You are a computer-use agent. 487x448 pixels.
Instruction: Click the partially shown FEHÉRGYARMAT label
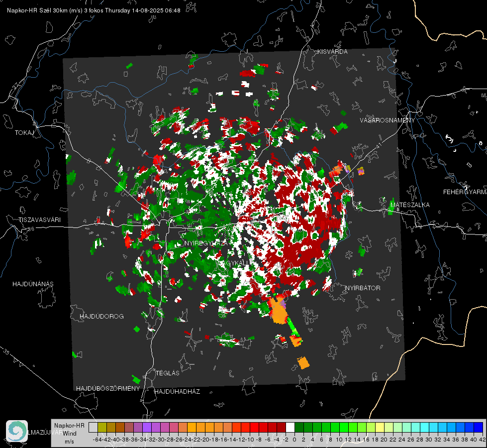coord(465,192)
